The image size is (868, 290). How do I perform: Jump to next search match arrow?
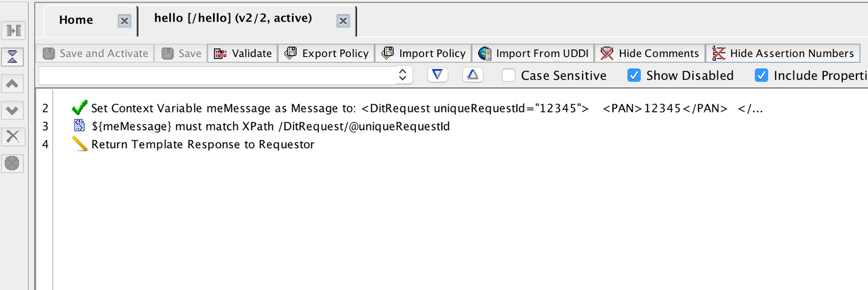(437, 74)
